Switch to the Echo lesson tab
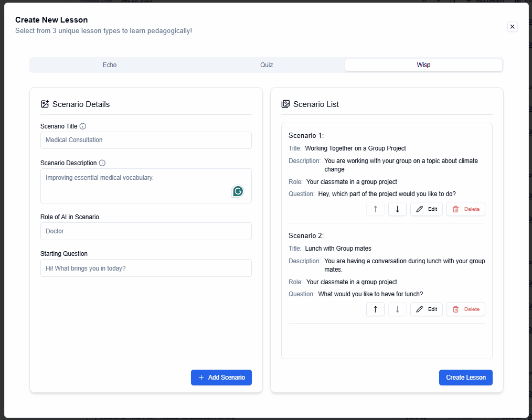The height and width of the screenshot is (420, 532). click(x=110, y=65)
